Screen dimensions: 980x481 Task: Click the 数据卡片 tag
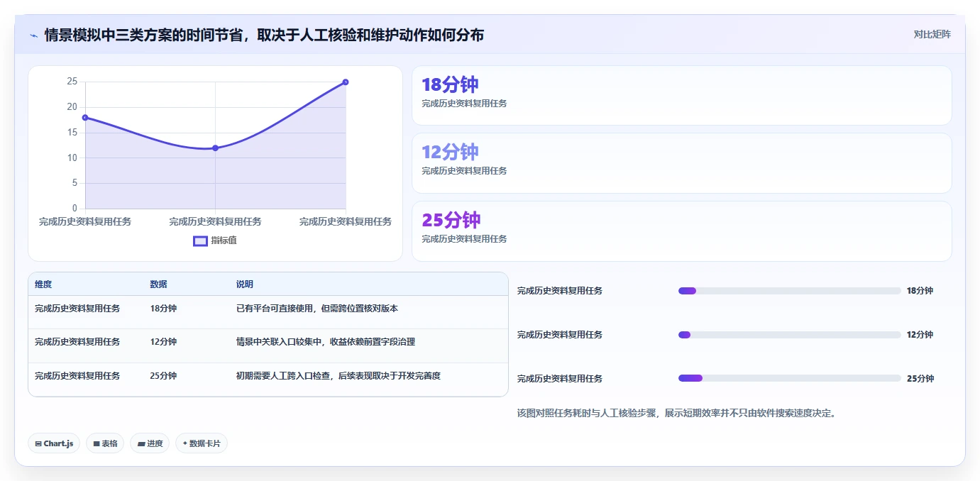pos(202,443)
